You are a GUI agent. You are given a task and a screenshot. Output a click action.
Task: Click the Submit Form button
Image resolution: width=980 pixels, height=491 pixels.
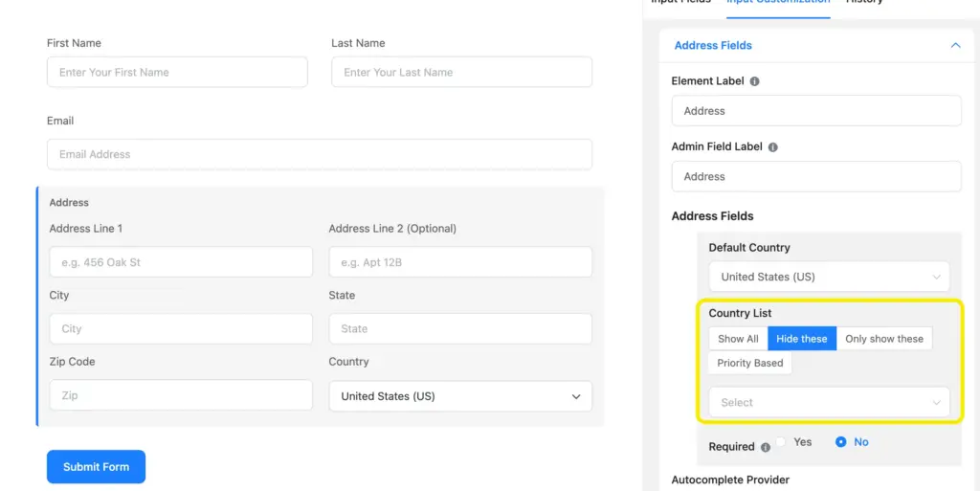(96, 467)
